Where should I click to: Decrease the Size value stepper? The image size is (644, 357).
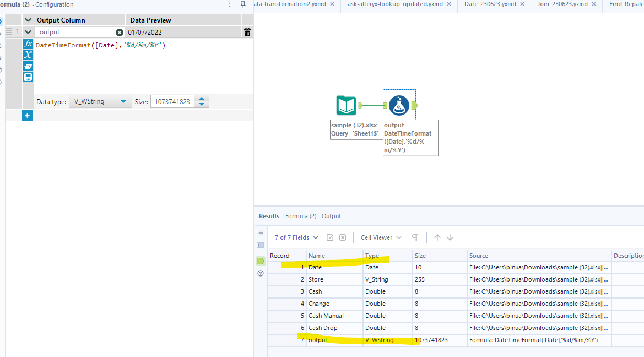pyautogui.click(x=202, y=104)
